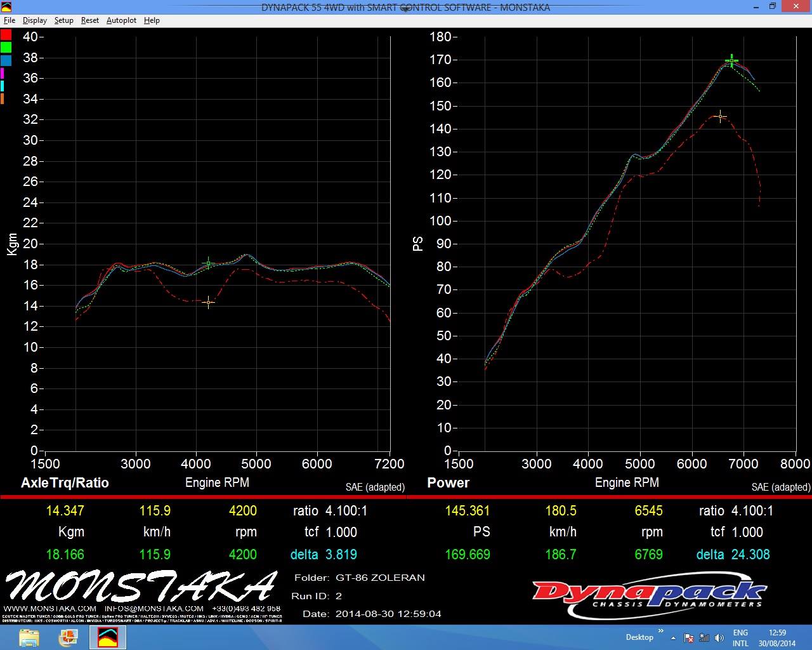Image resolution: width=812 pixels, height=650 pixels.
Task: Open the volume speaker tray icon
Action: (x=719, y=638)
